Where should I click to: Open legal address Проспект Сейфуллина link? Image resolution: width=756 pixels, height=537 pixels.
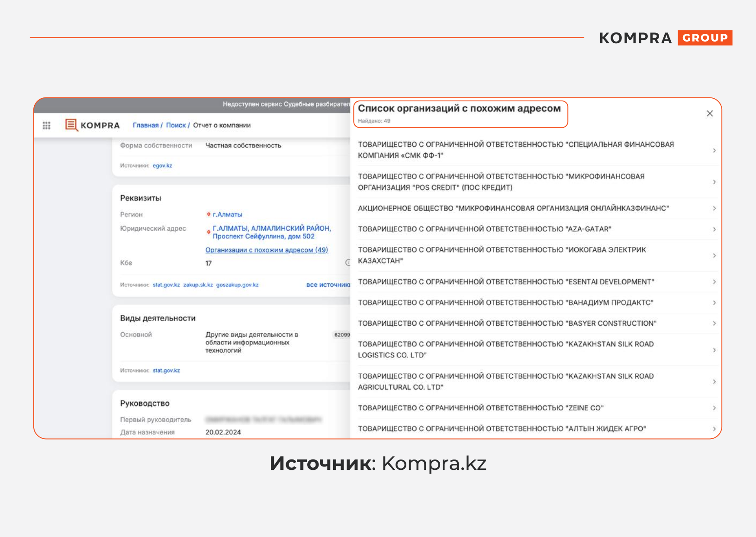coord(272,232)
